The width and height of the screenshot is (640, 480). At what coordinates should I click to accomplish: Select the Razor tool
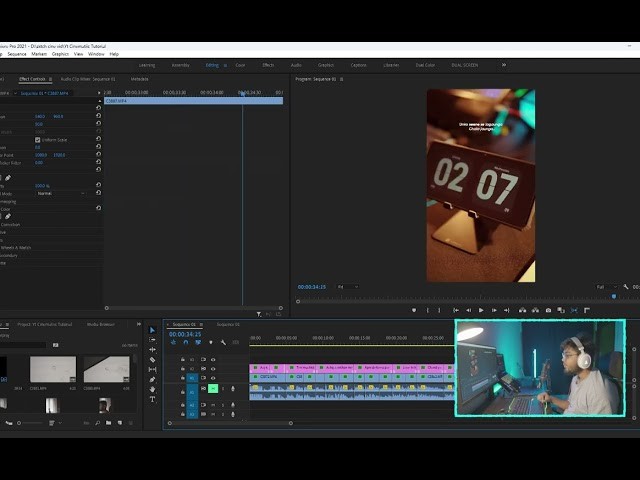coord(152,359)
